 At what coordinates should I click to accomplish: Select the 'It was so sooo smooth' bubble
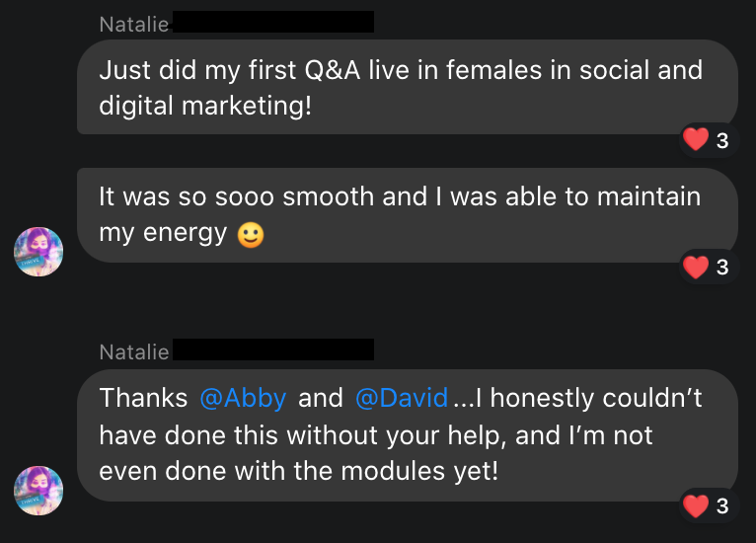[x=408, y=215]
